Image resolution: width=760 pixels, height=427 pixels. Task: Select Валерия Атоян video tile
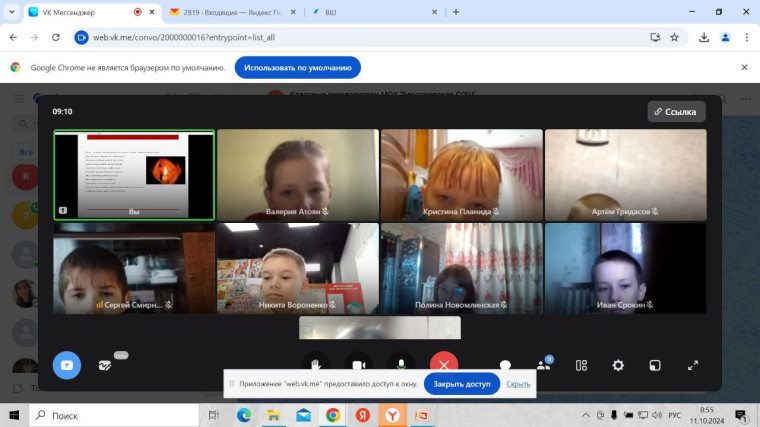(x=298, y=175)
